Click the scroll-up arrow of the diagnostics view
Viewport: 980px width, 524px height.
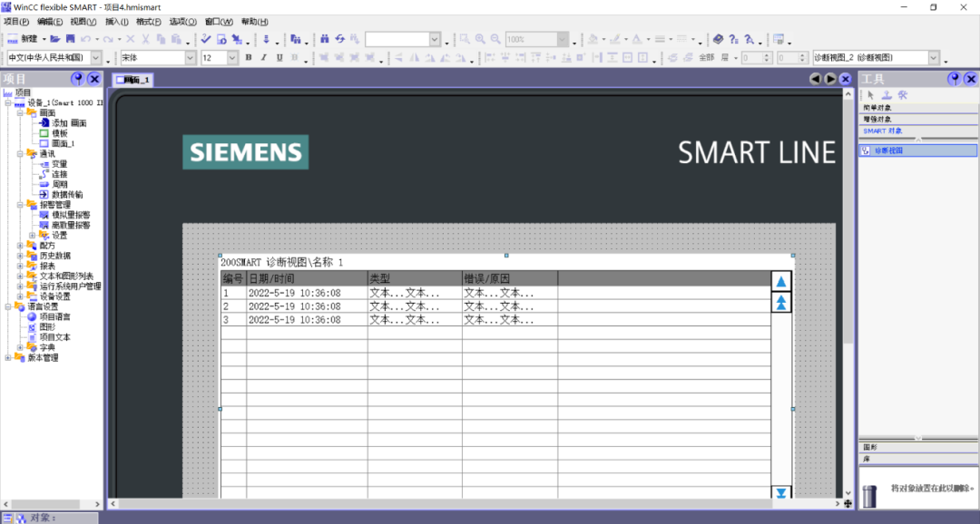781,280
